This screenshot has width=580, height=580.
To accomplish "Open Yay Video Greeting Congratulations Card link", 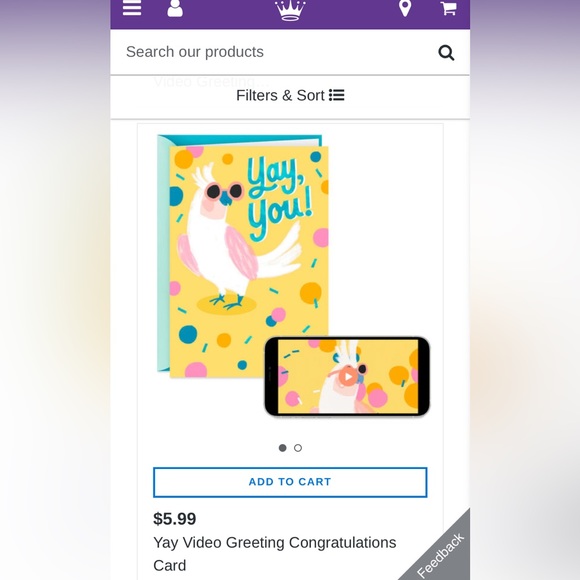I will click(x=274, y=554).
